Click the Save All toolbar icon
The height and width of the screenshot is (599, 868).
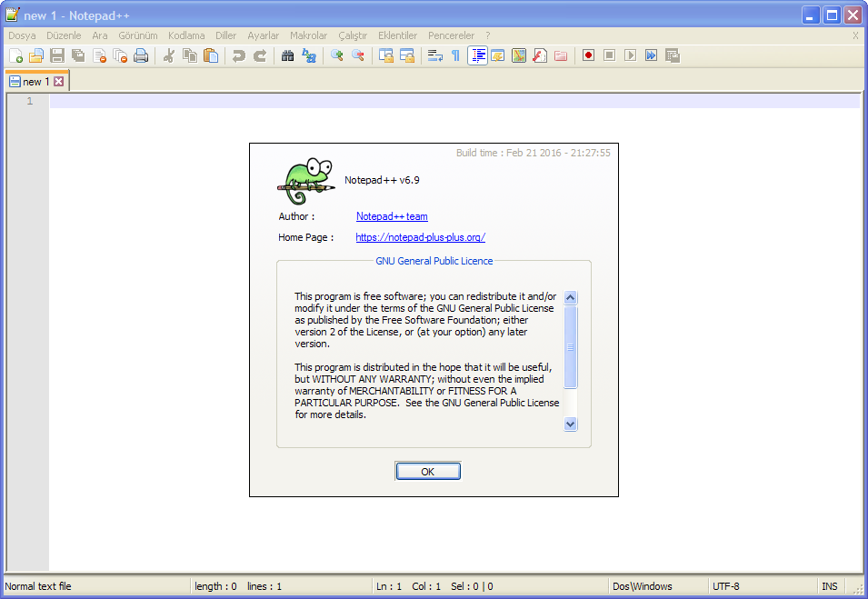[77, 55]
